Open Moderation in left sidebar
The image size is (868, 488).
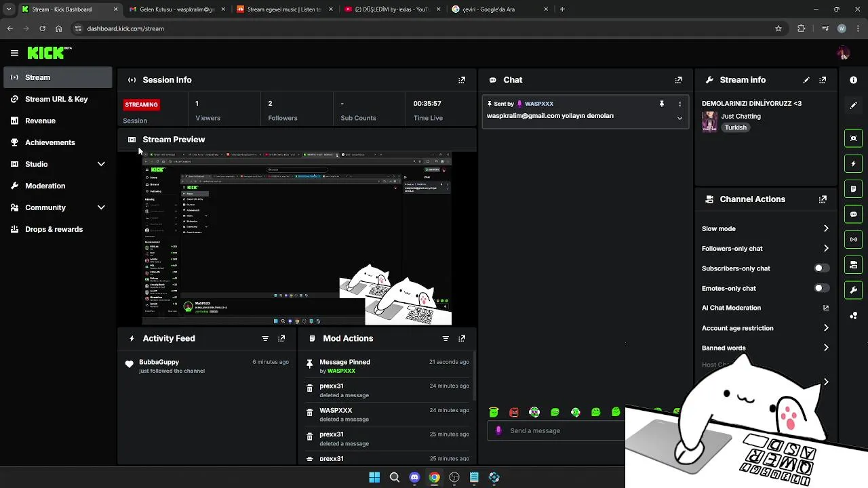tap(58, 186)
